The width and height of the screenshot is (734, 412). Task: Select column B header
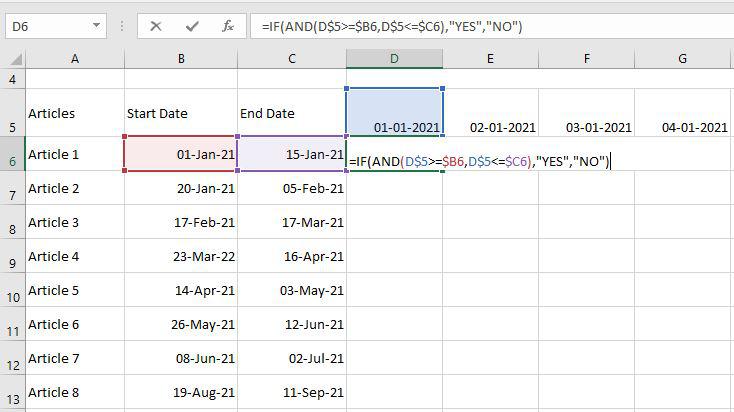coord(181,59)
